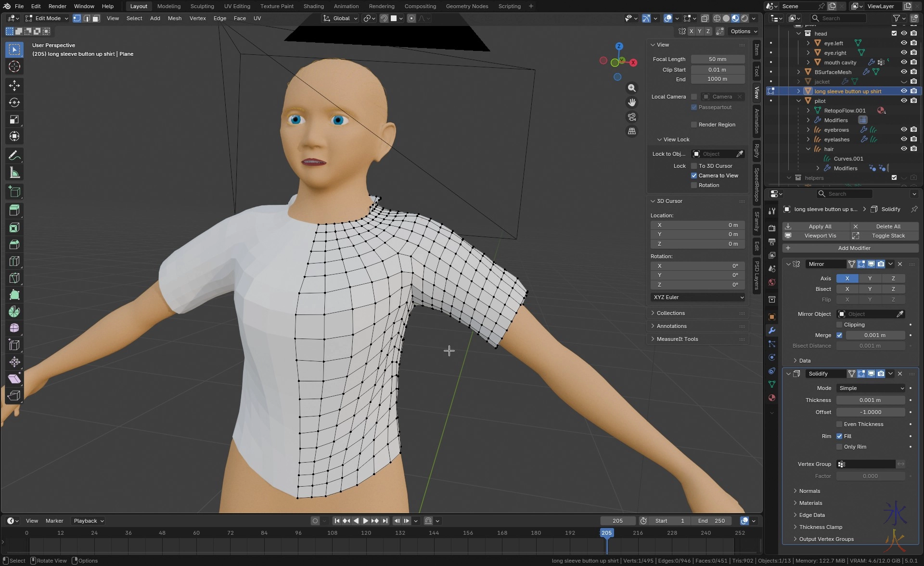Expand the Collections panel
The image size is (924, 566).
pos(670,313)
